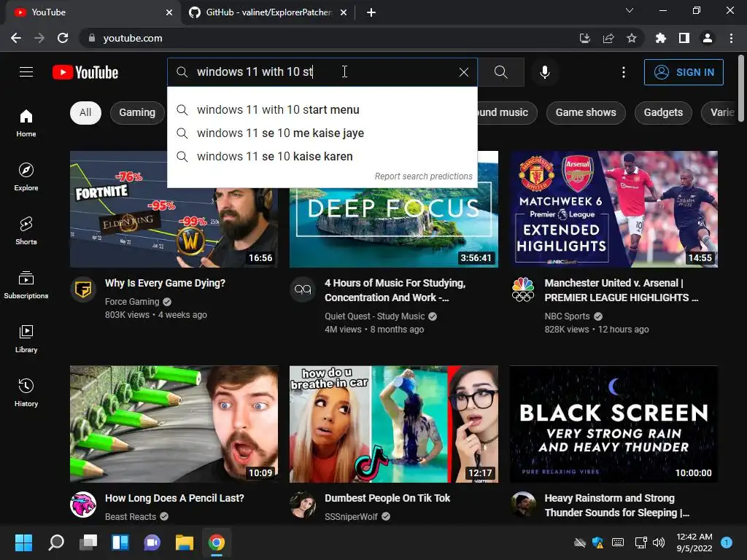Open 'Dumbest People On Tik Tok' thumbnail

(x=393, y=424)
